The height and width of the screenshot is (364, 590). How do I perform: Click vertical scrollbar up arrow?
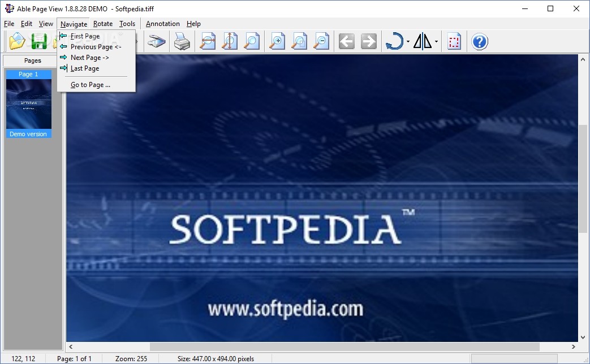(583, 59)
